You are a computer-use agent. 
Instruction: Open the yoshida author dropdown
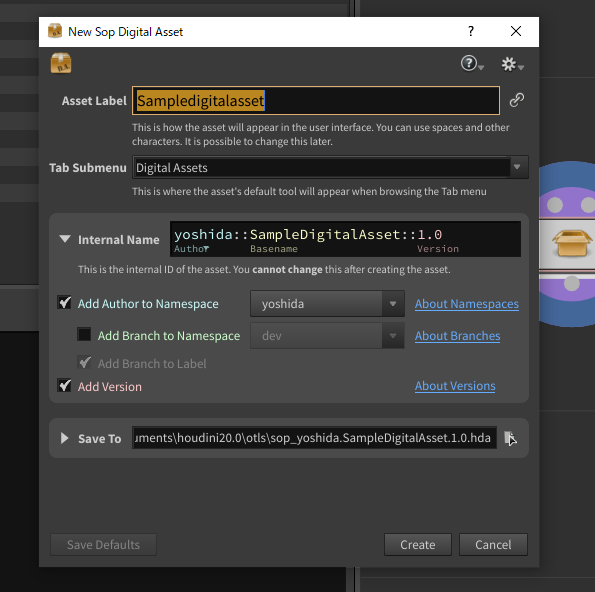click(x=327, y=304)
